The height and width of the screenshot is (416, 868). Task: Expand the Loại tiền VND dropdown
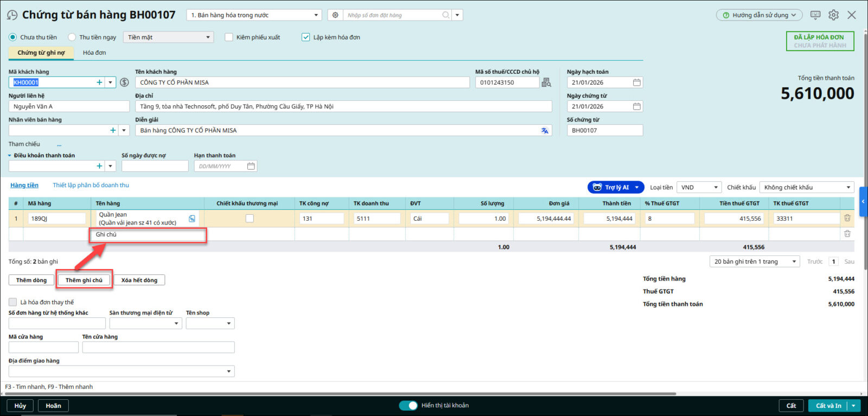pos(700,188)
